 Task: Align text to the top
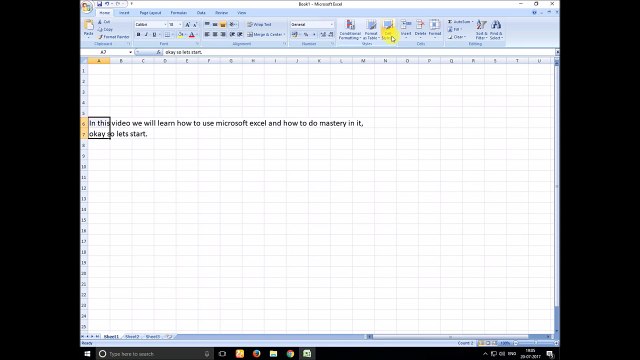[207, 24]
